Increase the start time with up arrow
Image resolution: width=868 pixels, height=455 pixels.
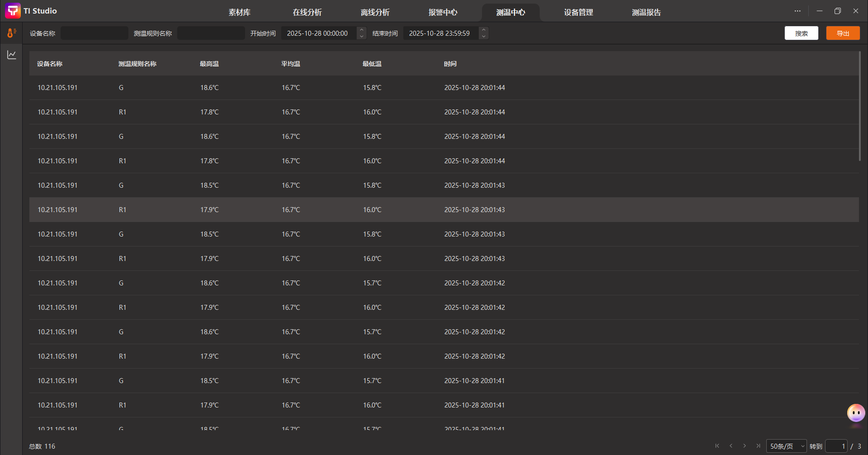click(x=362, y=30)
